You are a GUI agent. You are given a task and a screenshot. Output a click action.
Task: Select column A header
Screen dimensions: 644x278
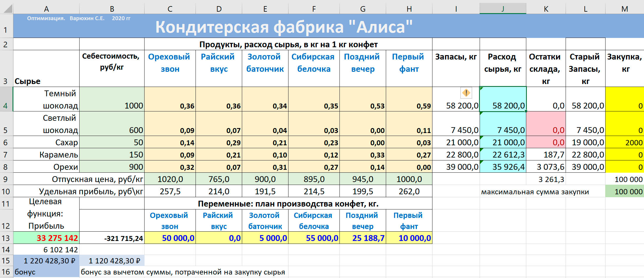pyautogui.click(x=46, y=9)
